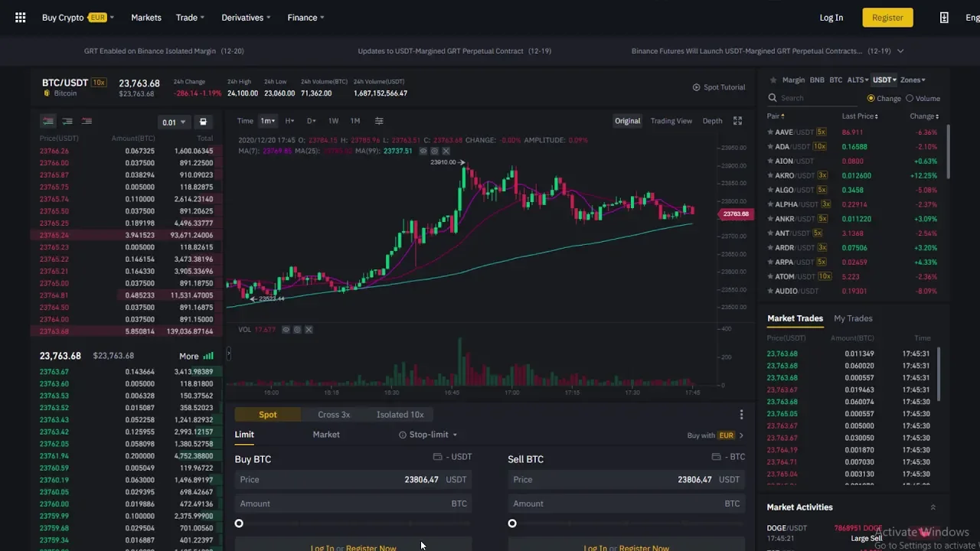Switch to the Depth chart tab
980x551 pixels.
[x=712, y=121]
